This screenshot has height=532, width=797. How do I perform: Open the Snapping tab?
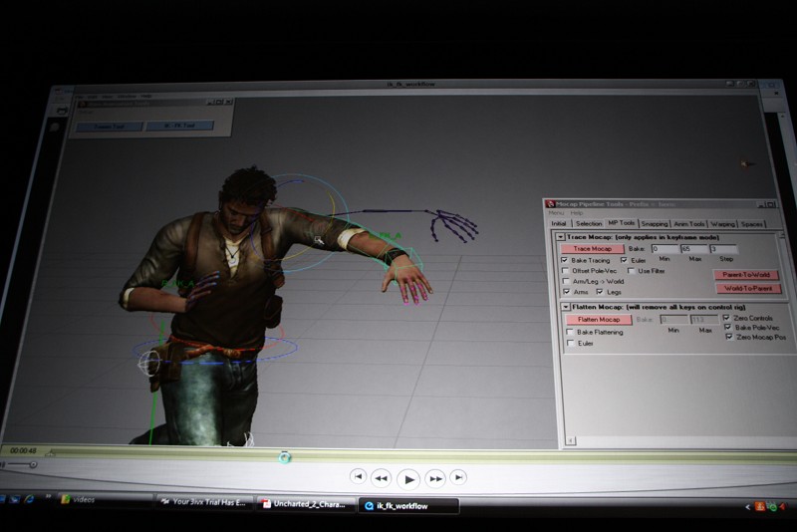pyautogui.click(x=655, y=223)
